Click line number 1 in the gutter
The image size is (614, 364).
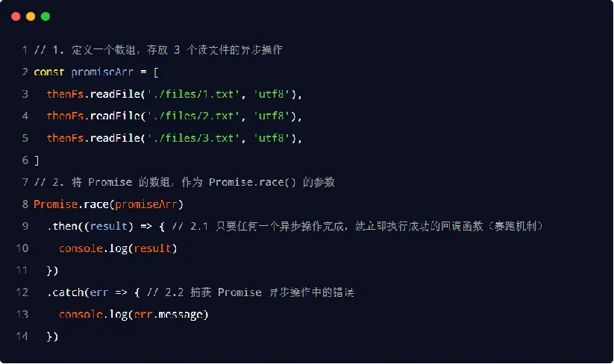tap(25, 50)
